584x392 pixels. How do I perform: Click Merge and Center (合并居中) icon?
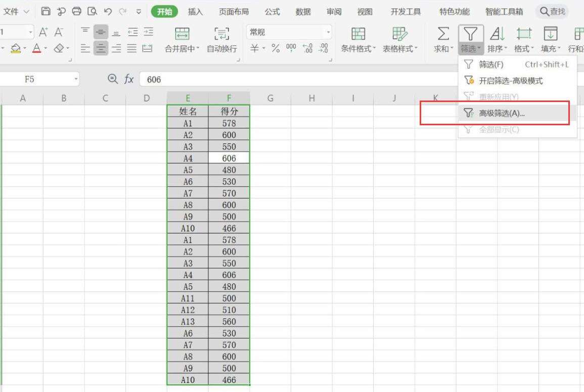[182, 34]
